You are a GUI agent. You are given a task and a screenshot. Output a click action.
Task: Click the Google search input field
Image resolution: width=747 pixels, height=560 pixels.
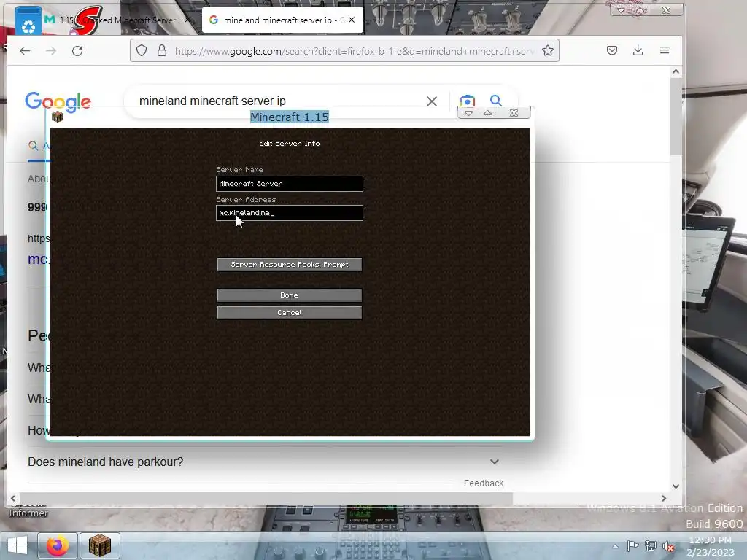tap(281, 101)
